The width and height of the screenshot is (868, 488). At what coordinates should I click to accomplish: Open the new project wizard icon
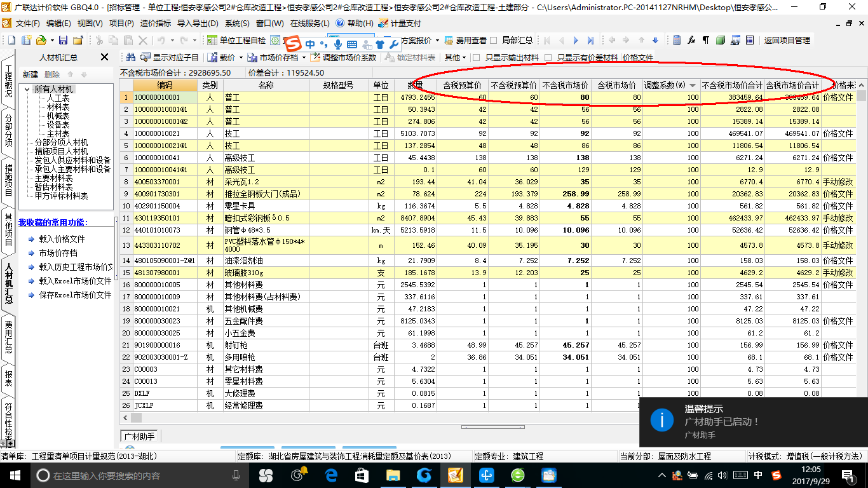click(x=27, y=40)
